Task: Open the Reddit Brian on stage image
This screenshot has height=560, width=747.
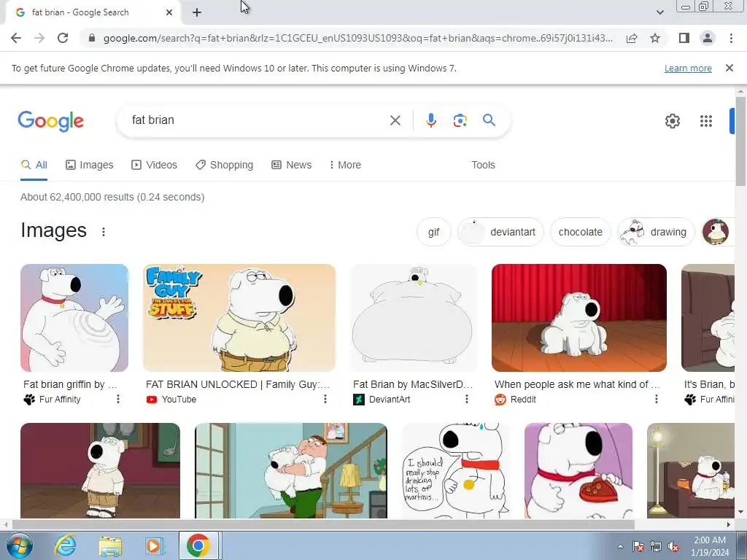Action: click(578, 318)
